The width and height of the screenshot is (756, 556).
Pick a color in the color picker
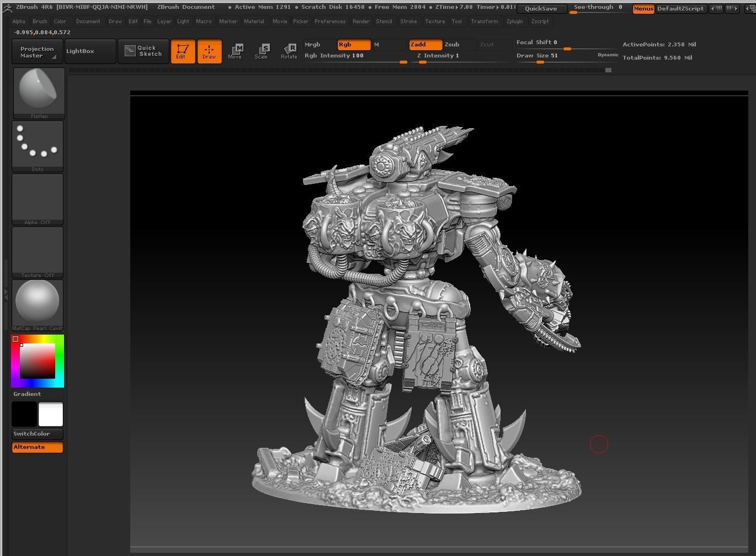click(38, 361)
